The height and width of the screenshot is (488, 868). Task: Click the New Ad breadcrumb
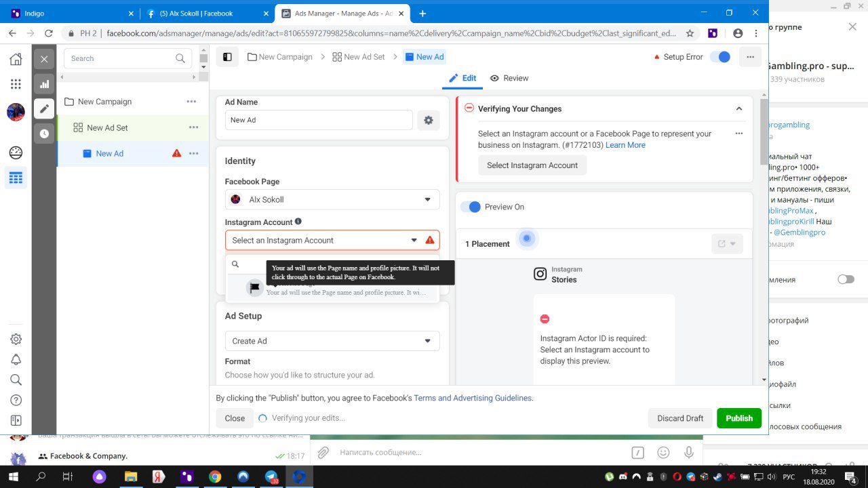click(425, 57)
